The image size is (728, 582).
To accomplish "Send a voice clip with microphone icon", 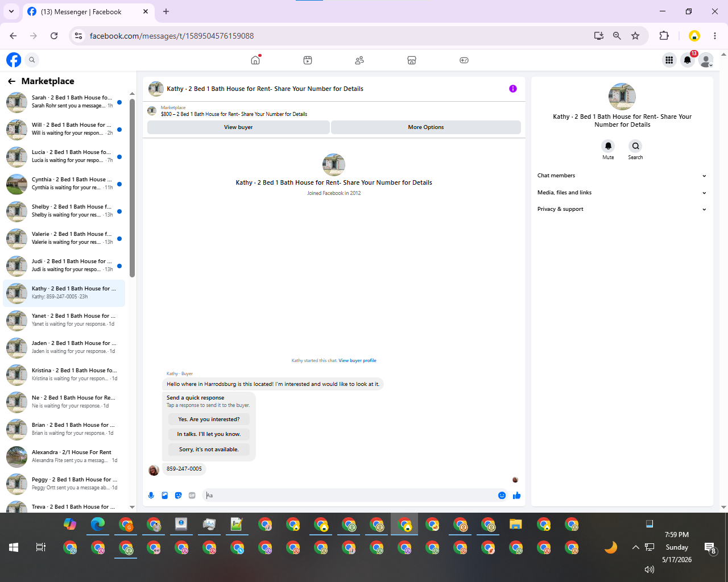I will point(151,496).
